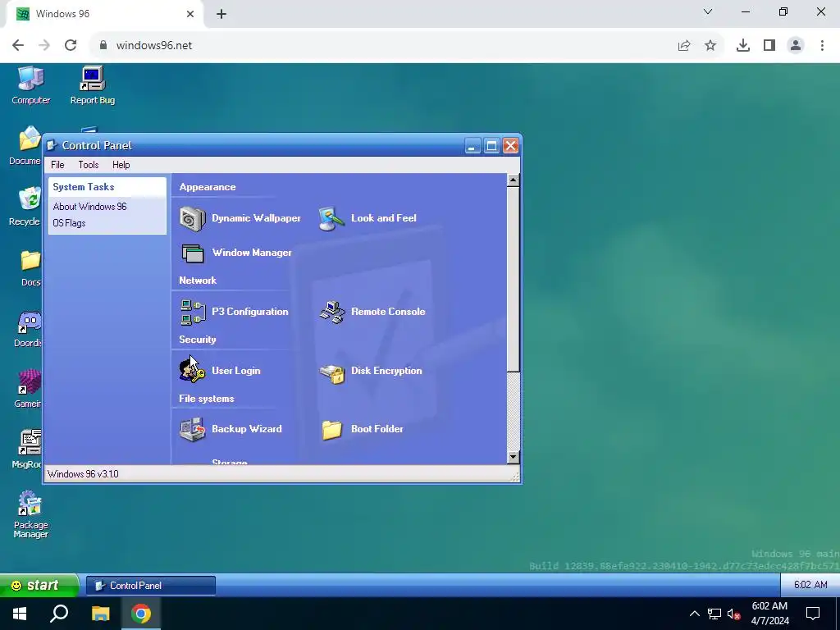Click the Network section heading
840x630 pixels.
pyautogui.click(x=198, y=281)
